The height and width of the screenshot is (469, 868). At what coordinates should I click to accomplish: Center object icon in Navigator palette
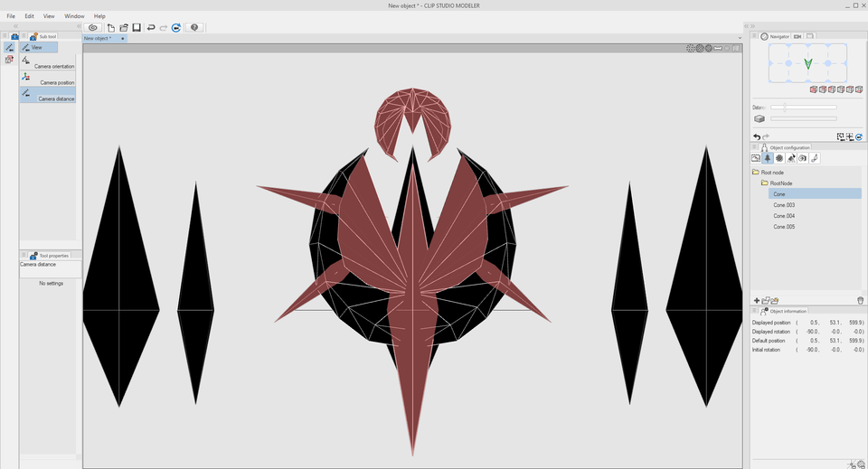point(850,136)
